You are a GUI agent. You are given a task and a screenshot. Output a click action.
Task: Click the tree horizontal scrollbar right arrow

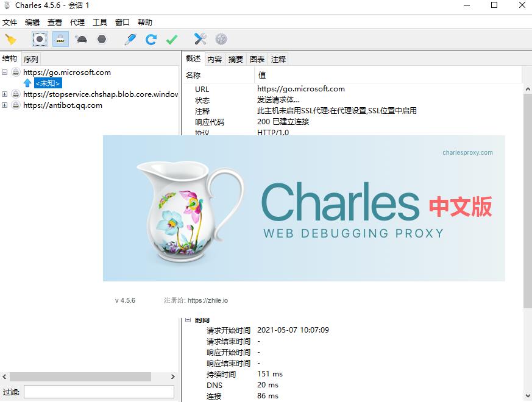[172, 376]
